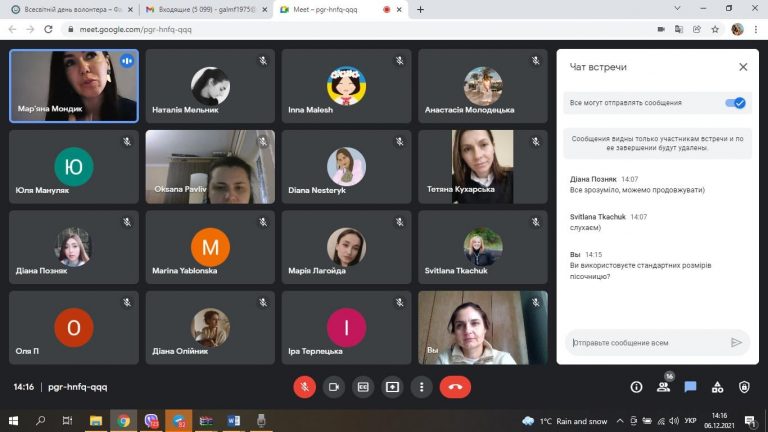This screenshot has height=432, width=768.
Task: Show the participants list
Action: coord(663,387)
